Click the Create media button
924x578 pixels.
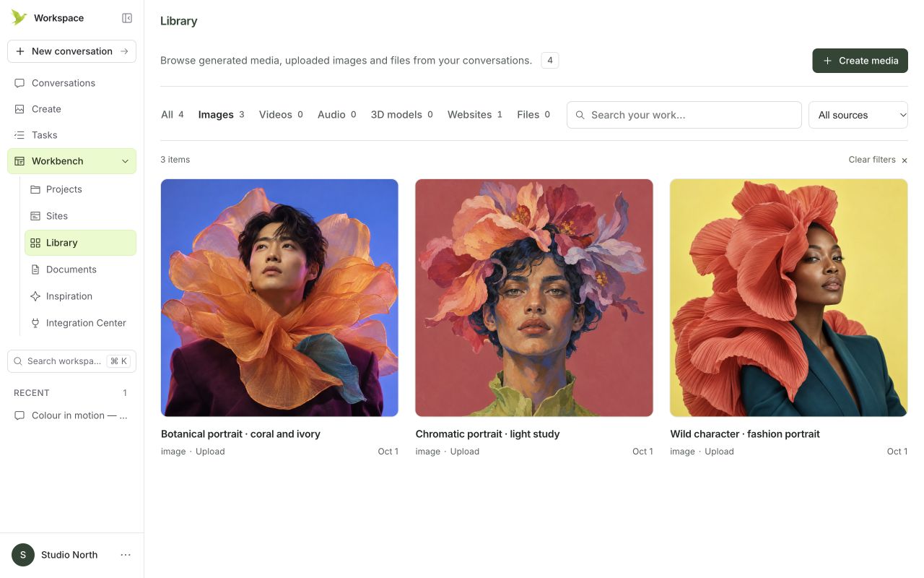coord(860,61)
